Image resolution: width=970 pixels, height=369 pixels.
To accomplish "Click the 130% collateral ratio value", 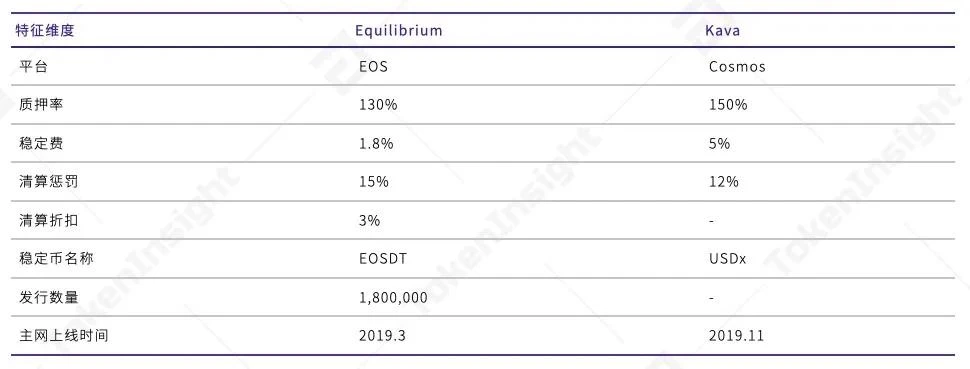I will (378, 105).
